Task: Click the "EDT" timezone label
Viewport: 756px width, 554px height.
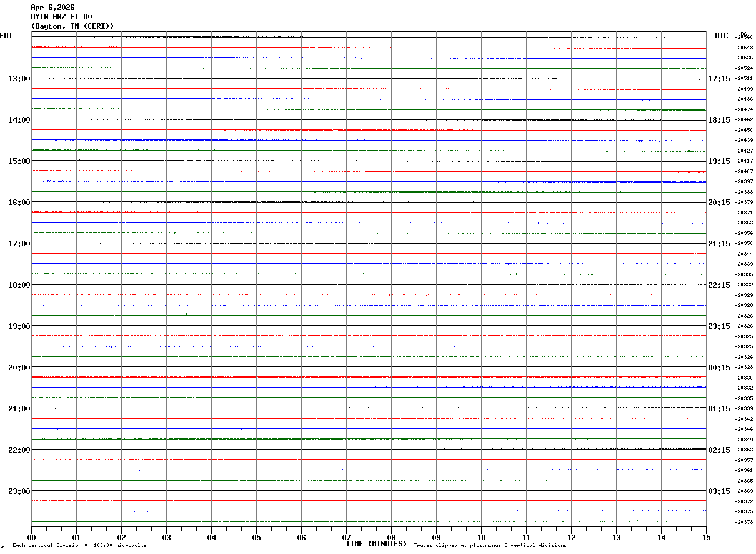Action: coord(6,36)
